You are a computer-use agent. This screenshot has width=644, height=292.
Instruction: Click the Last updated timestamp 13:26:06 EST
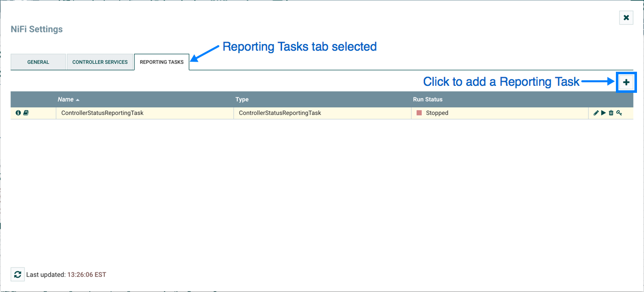coord(87,274)
